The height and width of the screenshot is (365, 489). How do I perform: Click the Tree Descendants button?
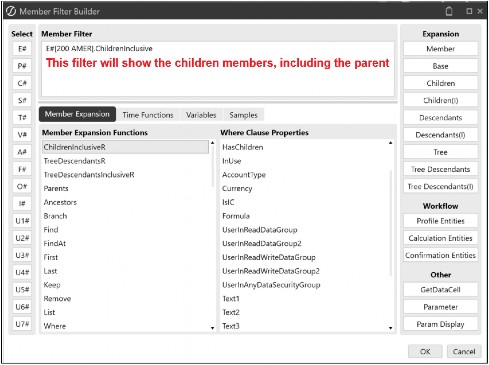click(x=440, y=169)
